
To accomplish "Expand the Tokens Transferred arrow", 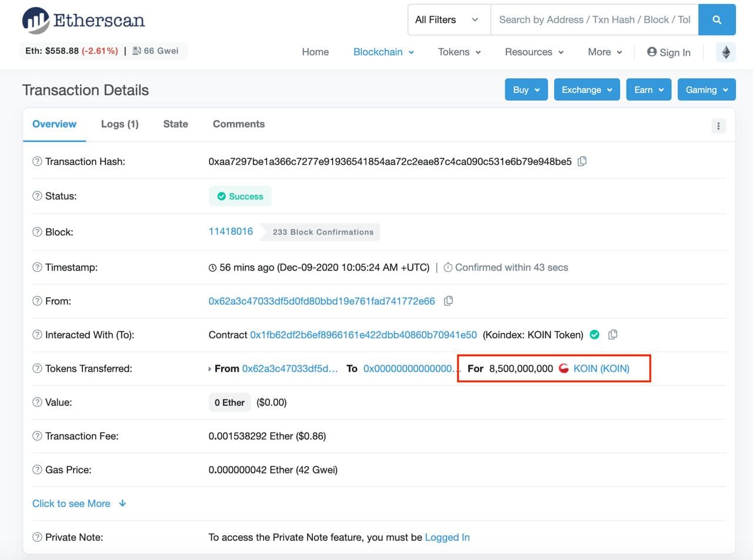I will coord(210,369).
